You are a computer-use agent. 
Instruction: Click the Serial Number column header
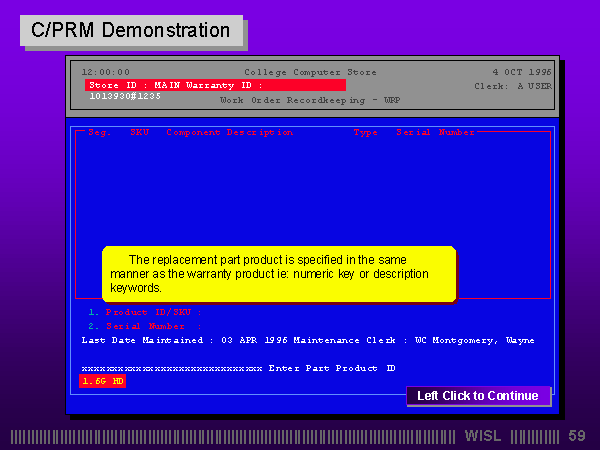point(435,132)
